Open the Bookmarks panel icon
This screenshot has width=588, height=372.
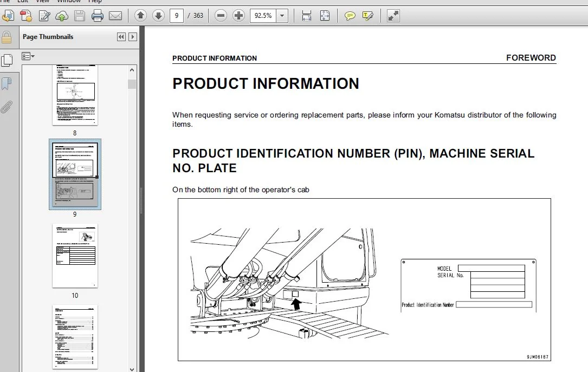(7, 83)
